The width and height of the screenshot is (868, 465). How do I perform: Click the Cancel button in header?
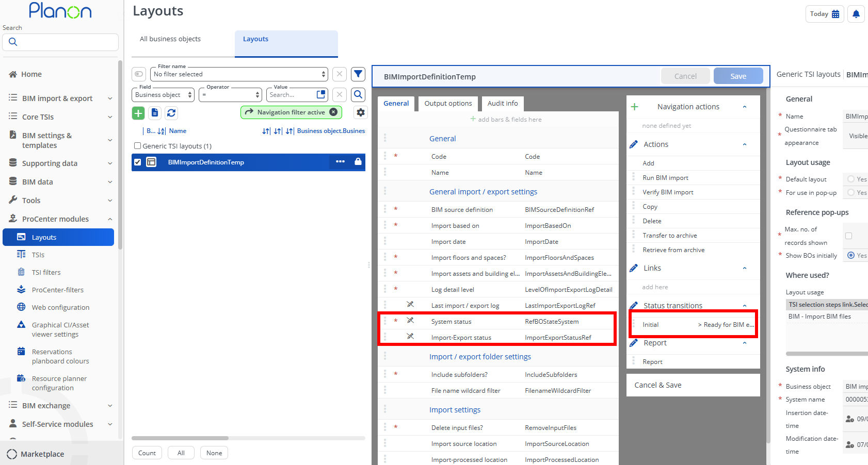pyautogui.click(x=685, y=76)
